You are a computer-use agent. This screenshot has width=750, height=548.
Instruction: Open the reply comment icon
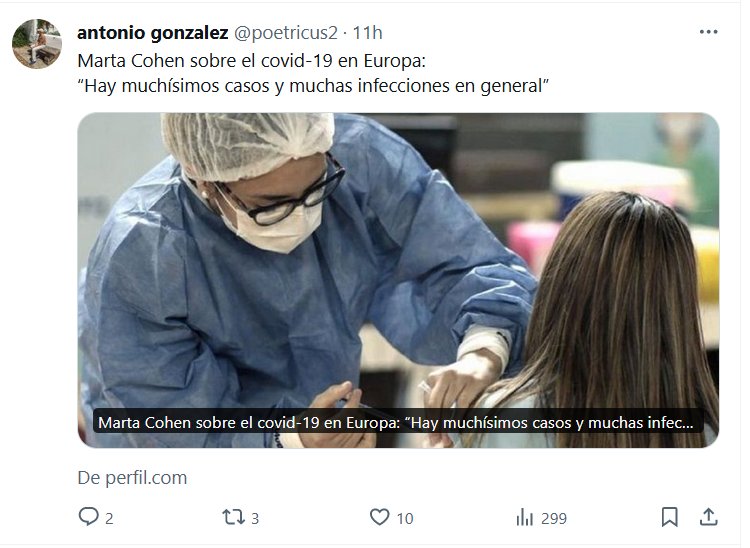(88, 517)
